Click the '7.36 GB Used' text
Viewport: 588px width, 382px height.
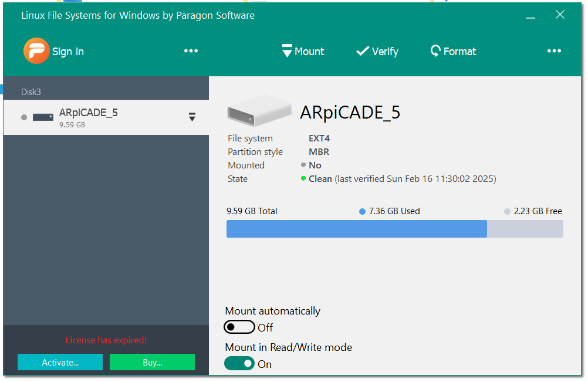pos(394,211)
